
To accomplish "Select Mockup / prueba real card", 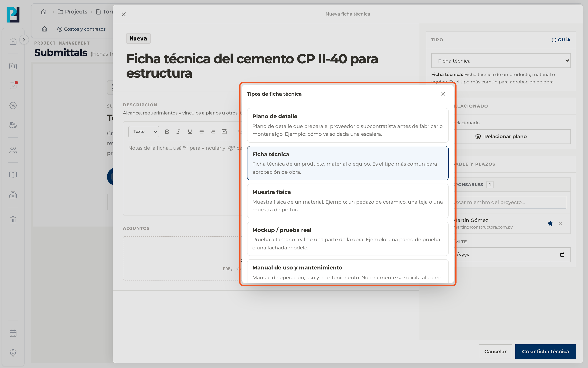I will (x=348, y=239).
